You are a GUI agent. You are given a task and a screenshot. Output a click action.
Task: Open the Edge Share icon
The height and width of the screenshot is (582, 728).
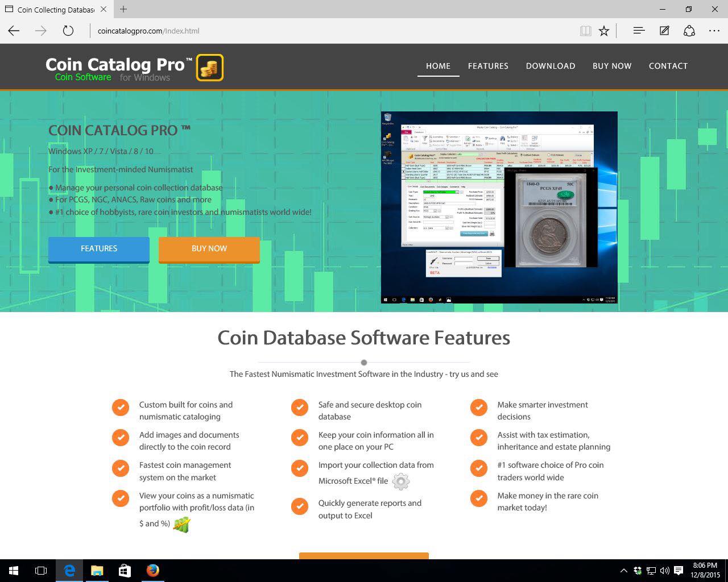(689, 31)
